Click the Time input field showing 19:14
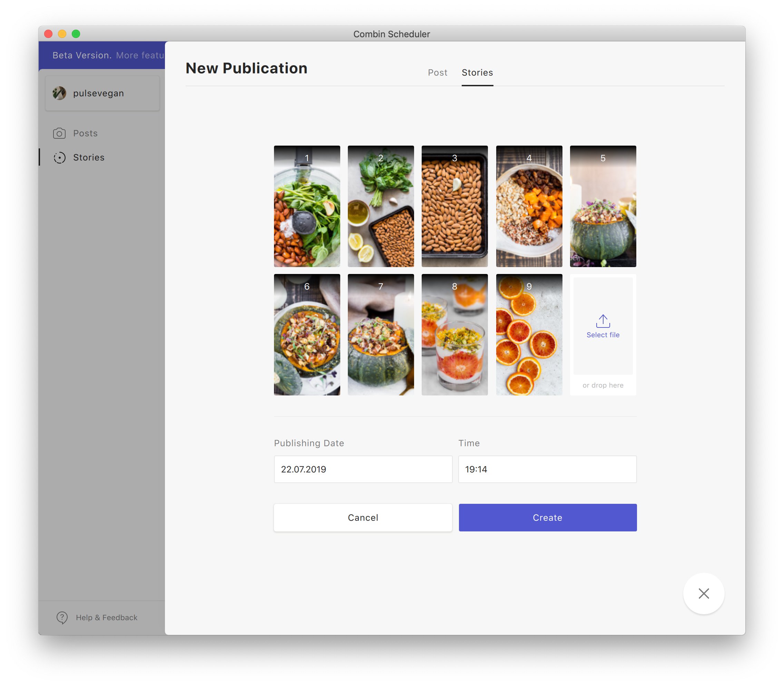The width and height of the screenshot is (784, 686). click(x=547, y=469)
